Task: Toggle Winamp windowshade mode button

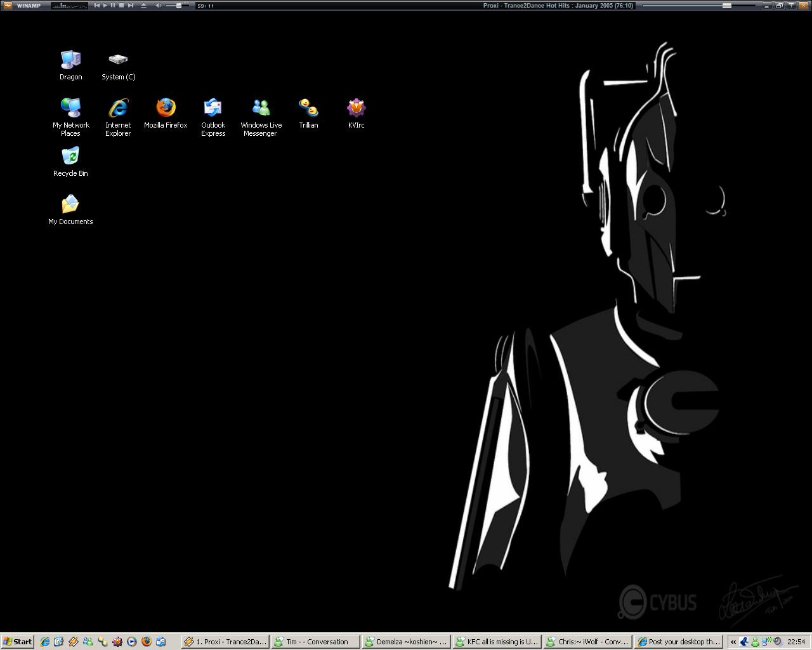Action: click(780, 6)
